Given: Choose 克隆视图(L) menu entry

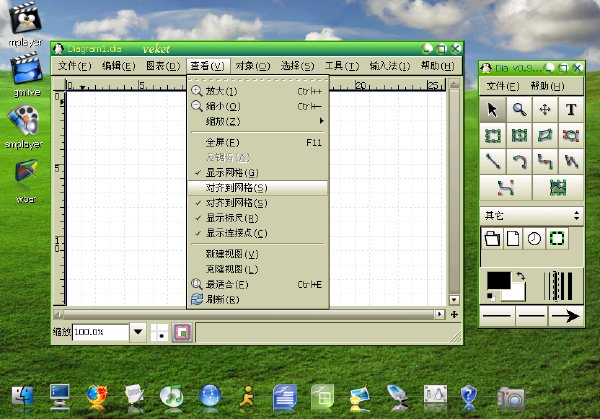Looking at the screenshot, I should pyautogui.click(x=258, y=269).
